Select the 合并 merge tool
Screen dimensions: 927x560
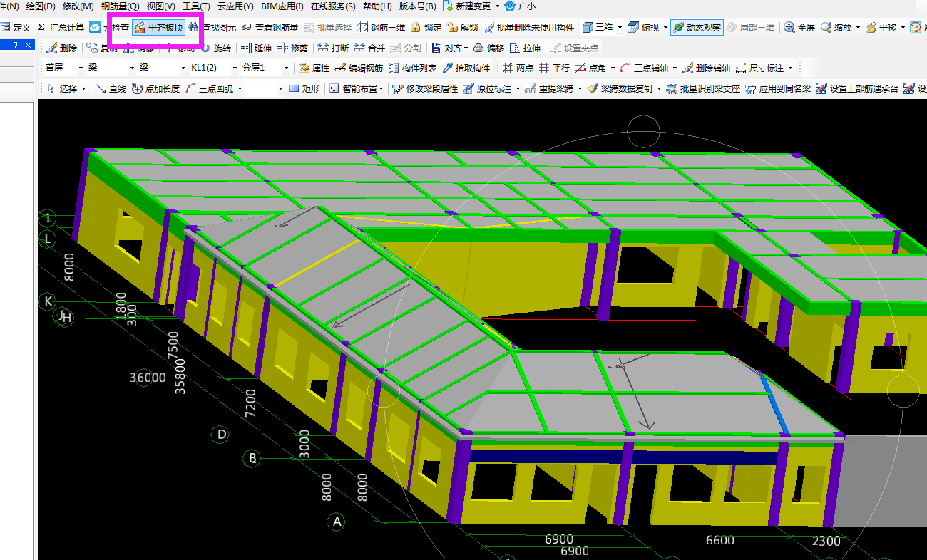[x=369, y=48]
